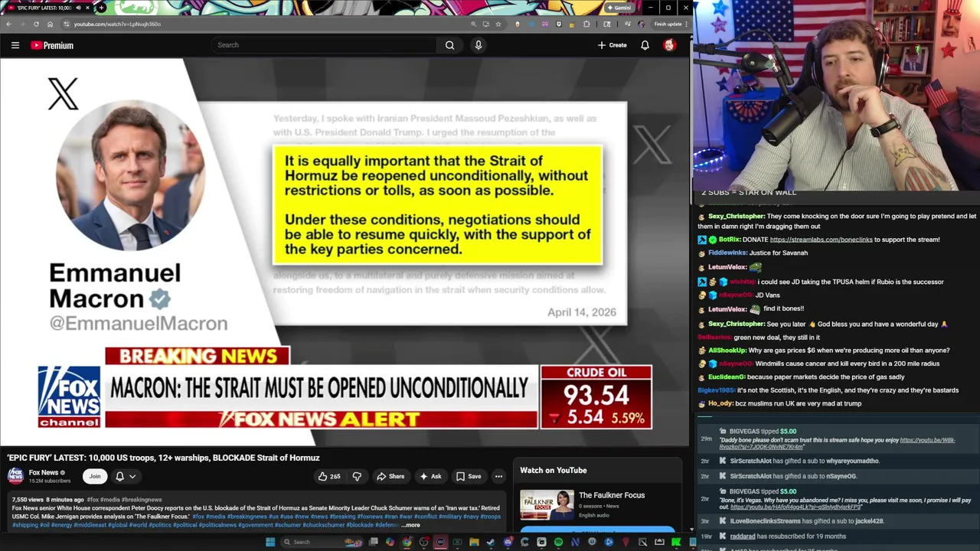Open the Fox News channel name link

point(44,473)
